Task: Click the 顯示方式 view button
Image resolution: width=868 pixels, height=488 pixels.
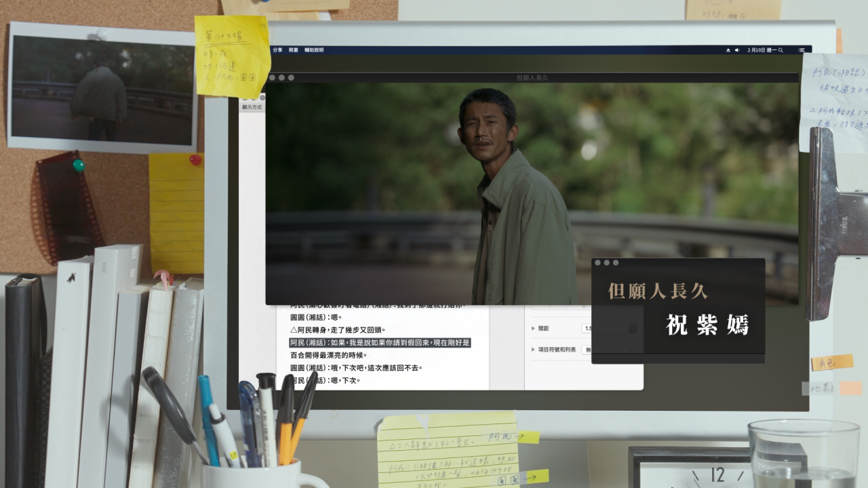Action: click(x=252, y=106)
